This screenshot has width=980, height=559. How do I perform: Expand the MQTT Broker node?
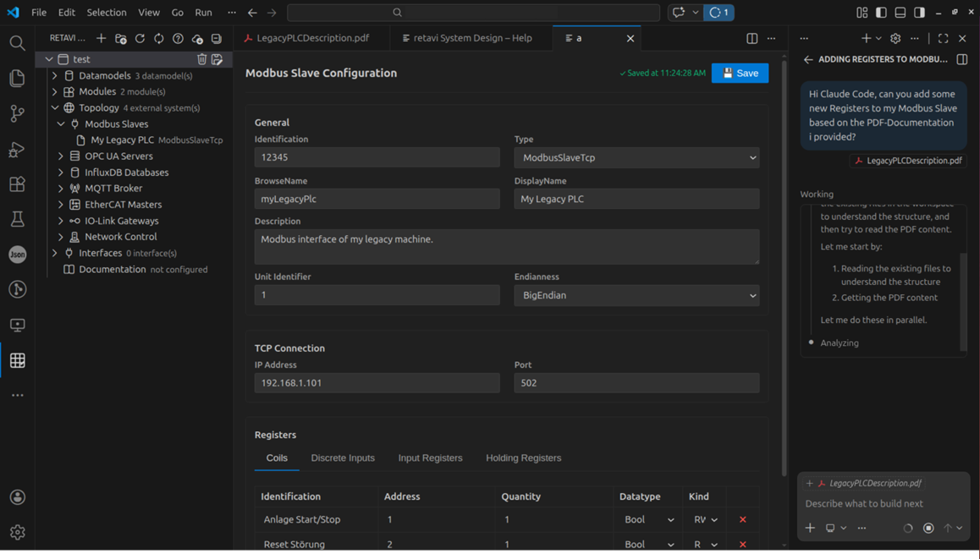pyautogui.click(x=61, y=189)
